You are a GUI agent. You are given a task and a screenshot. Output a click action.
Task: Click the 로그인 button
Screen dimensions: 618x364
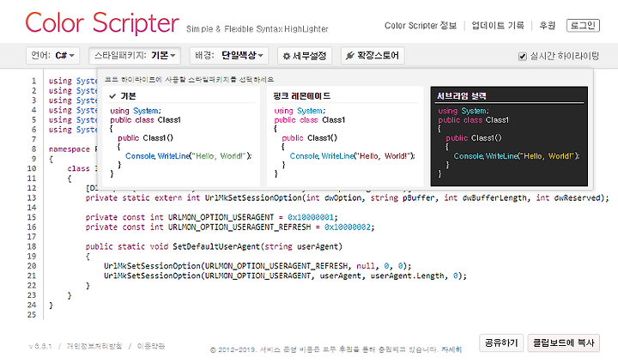coord(583,26)
